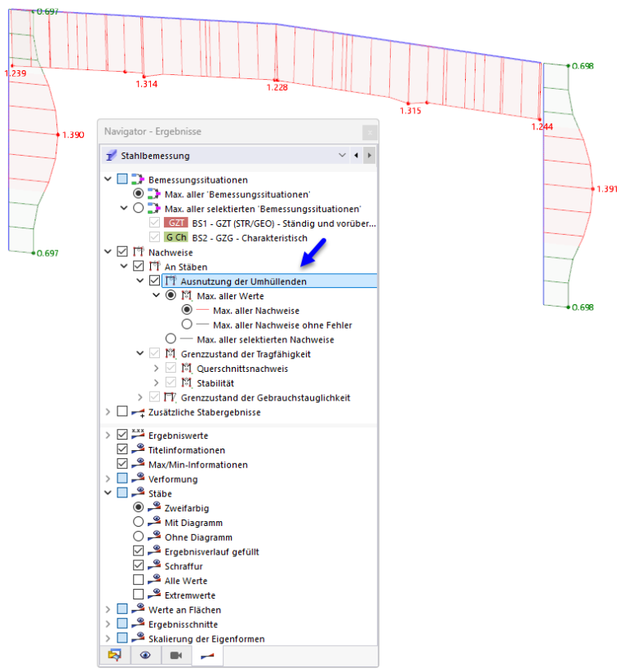The image size is (620, 672).
Task: Select the Mit Diagramm radio option
Action: point(138,522)
